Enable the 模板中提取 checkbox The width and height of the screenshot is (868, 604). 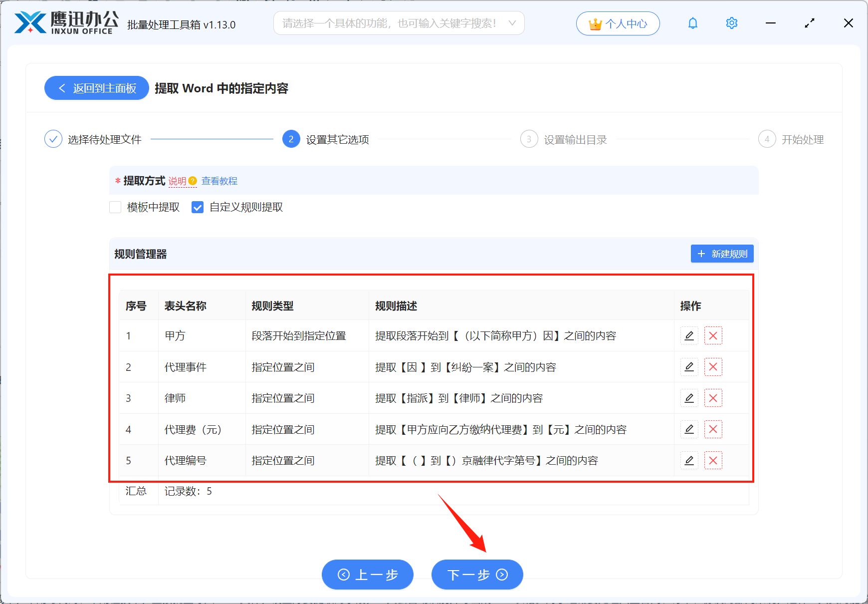(115, 207)
